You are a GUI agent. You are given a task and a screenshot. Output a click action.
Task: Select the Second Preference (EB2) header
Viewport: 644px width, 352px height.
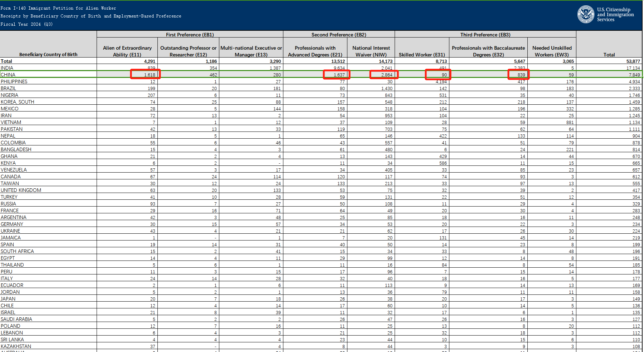click(338, 35)
